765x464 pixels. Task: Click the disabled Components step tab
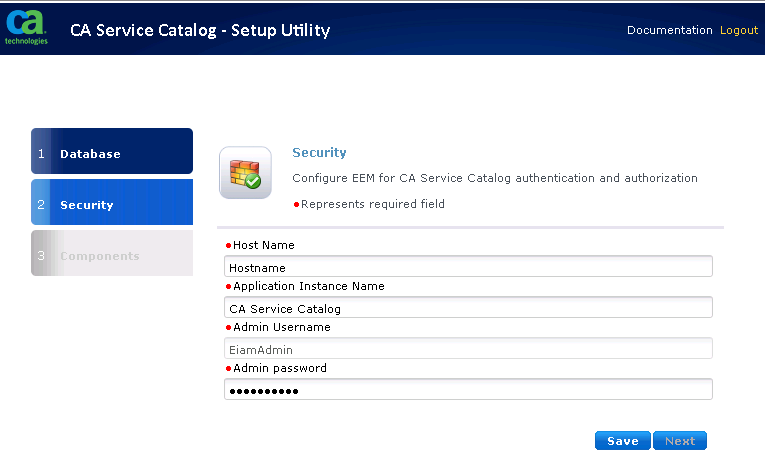(112, 256)
